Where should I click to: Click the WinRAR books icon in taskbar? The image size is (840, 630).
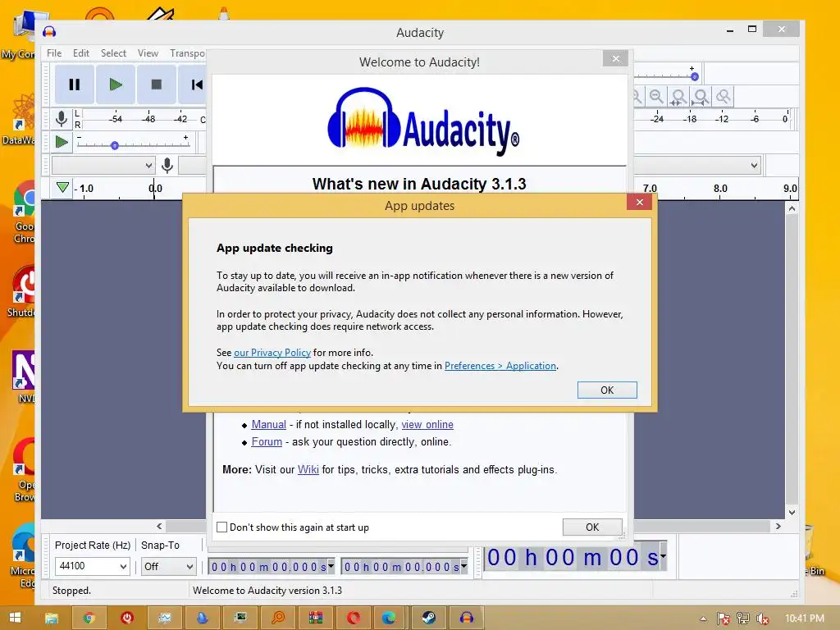tap(316, 619)
